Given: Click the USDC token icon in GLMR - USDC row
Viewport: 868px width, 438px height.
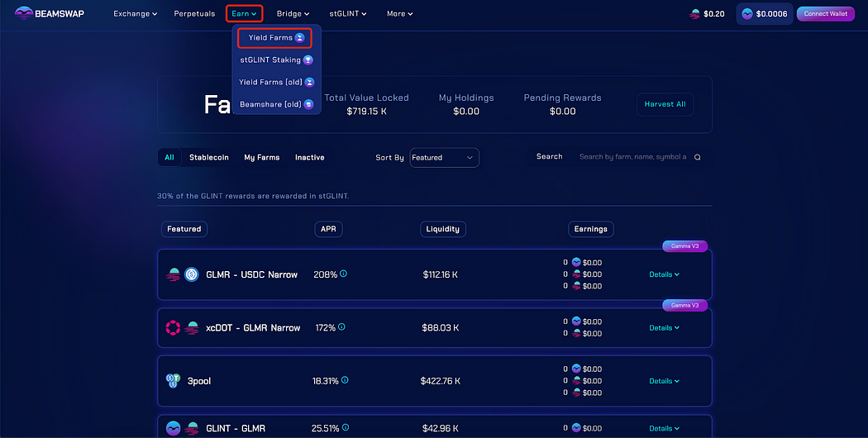Looking at the screenshot, I should [192, 274].
